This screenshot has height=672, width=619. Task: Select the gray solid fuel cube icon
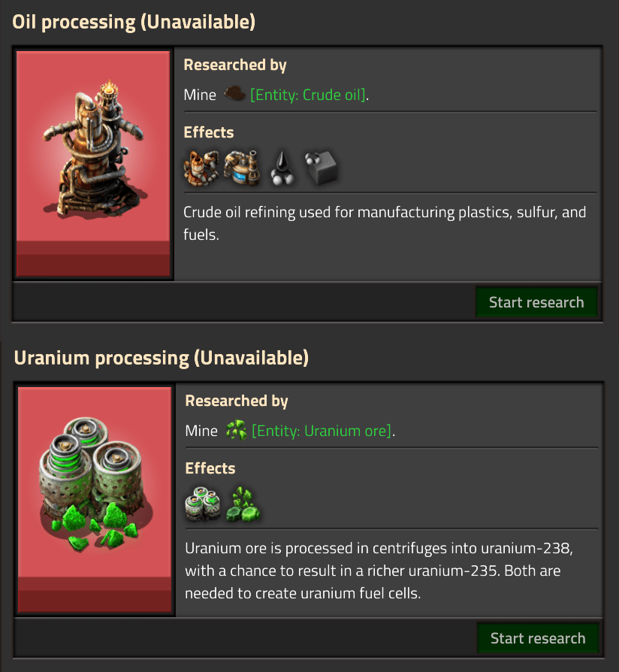tap(321, 167)
